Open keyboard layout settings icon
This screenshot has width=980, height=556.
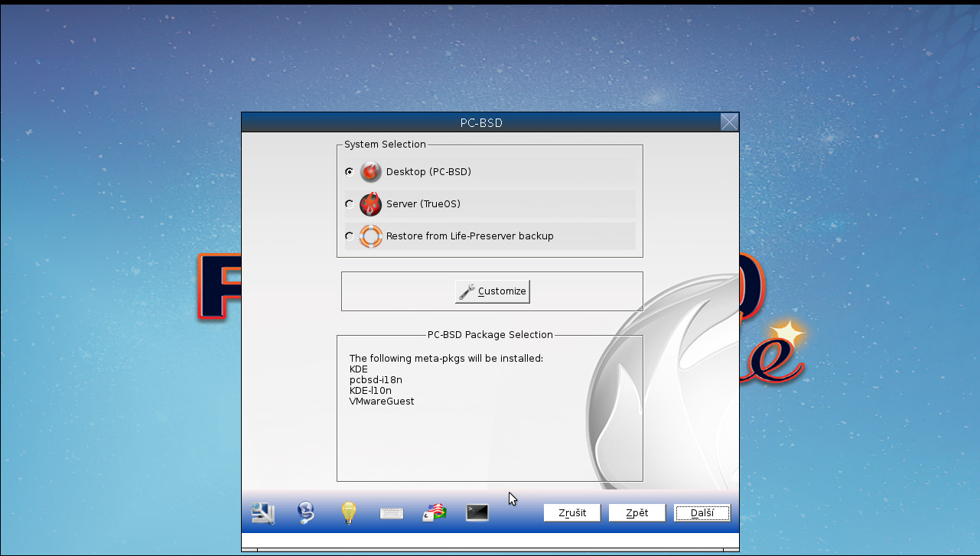[391, 512]
